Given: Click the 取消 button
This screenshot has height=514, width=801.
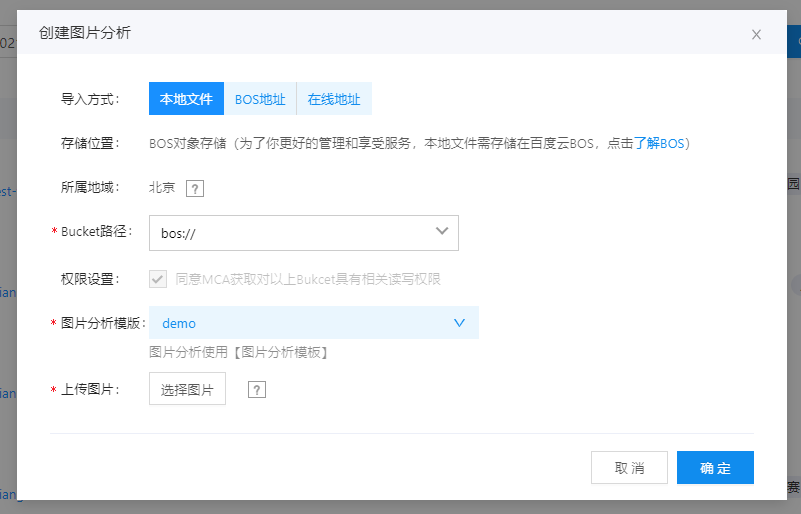Looking at the screenshot, I should (x=629, y=468).
